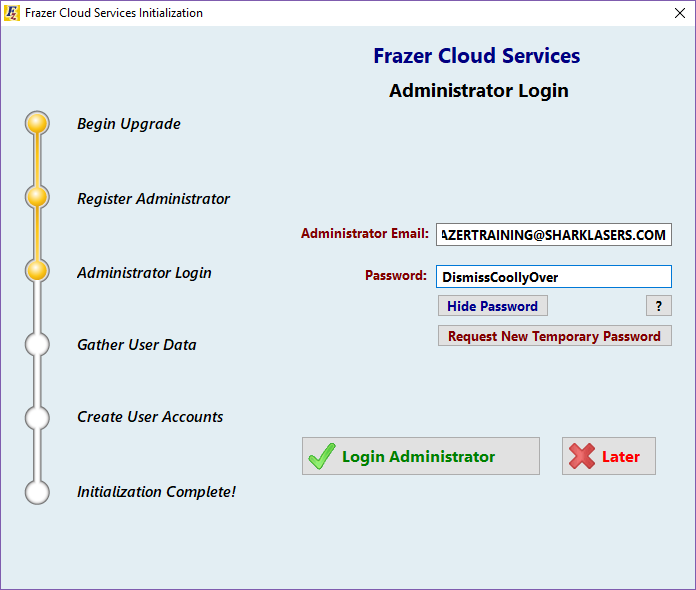Select the 'Create User Accounts' step label

tap(150, 417)
